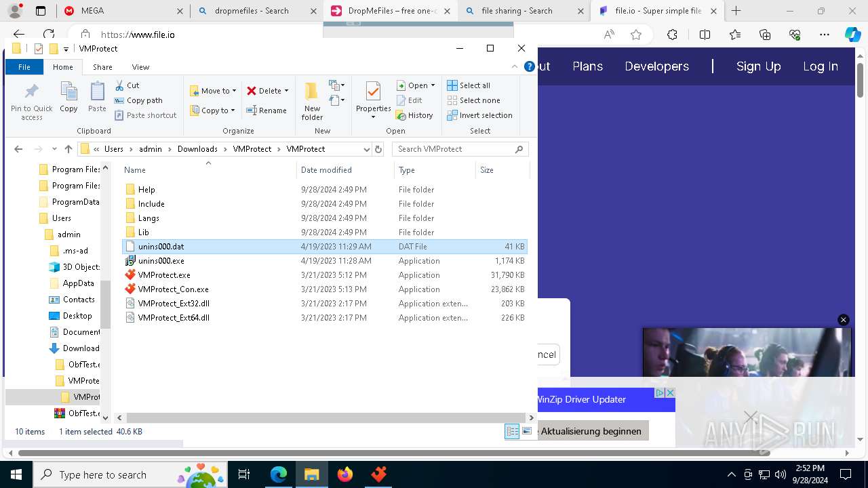Image resolution: width=868 pixels, height=488 pixels.
Task: Open the Copy to dropdown
Action: (x=212, y=110)
